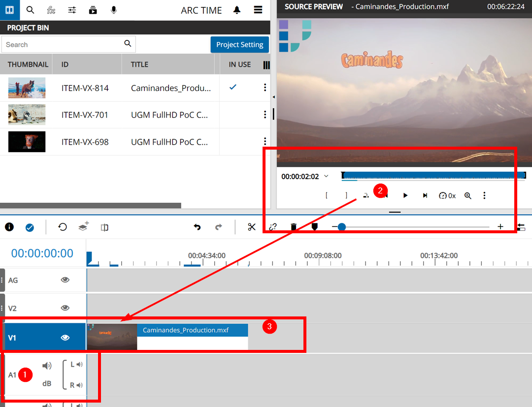Image resolution: width=532 pixels, height=407 pixels.
Task: Click the add track layers icon
Action: tap(84, 226)
